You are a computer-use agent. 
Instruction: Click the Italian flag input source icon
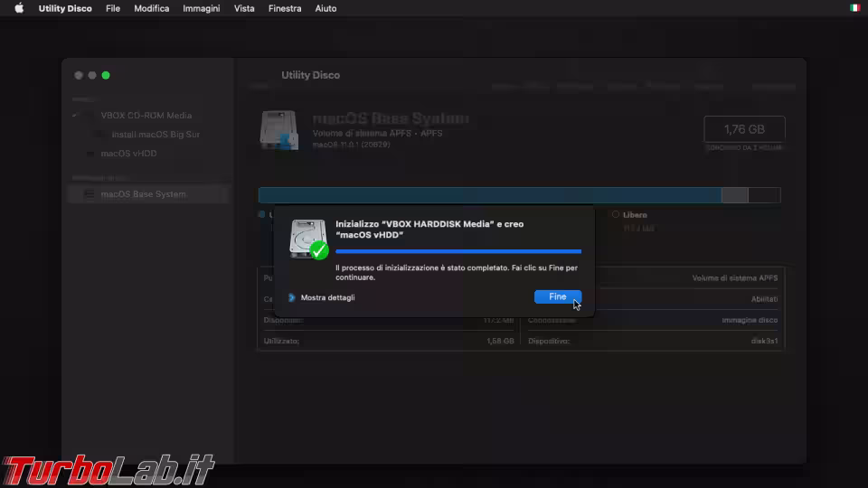854,8
